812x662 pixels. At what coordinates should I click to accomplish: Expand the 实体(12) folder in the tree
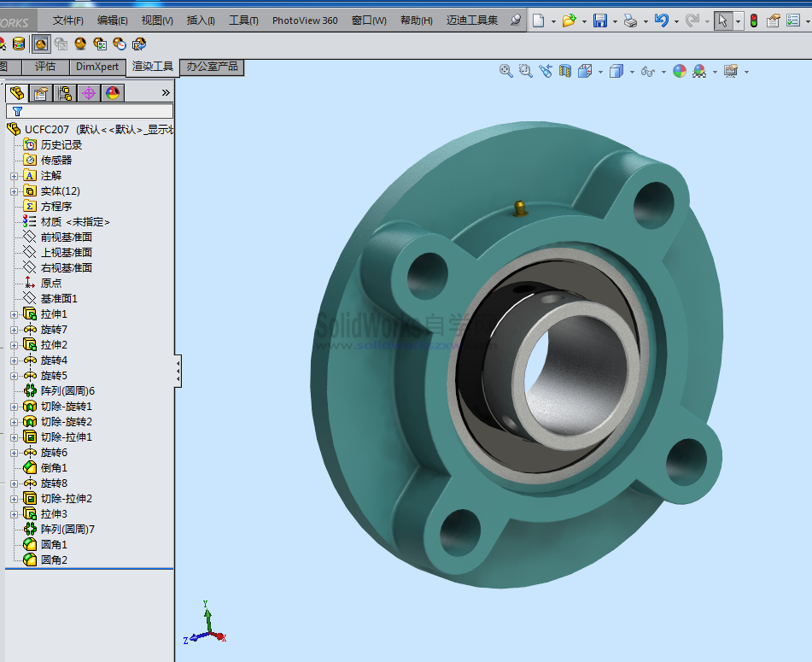(14, 191)
